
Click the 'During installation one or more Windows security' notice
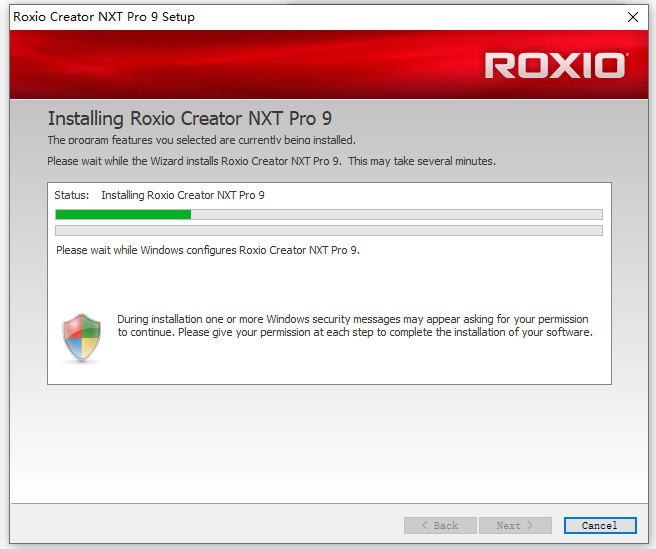click(x=355, y=326)
